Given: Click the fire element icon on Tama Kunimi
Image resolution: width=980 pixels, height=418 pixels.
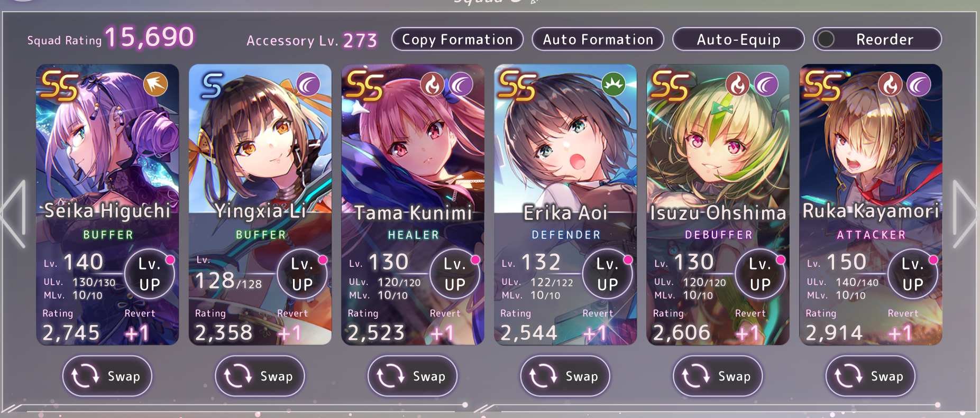Looking at the screenshot, I should point(433,84).
